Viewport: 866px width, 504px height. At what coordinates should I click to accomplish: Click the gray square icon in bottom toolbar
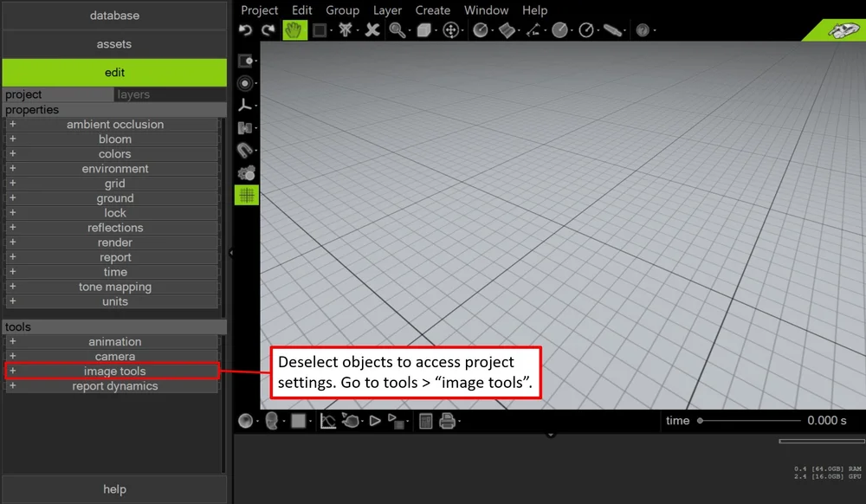coord(298,421)
